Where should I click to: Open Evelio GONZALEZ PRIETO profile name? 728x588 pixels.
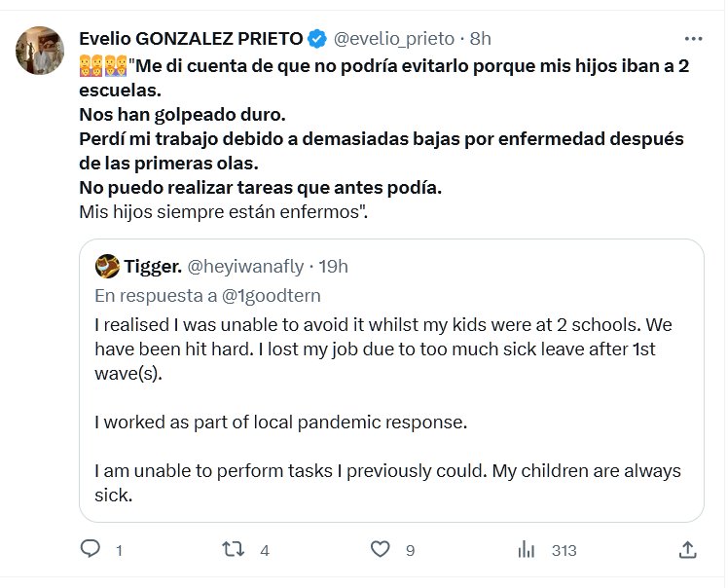[x=191, y=39]
